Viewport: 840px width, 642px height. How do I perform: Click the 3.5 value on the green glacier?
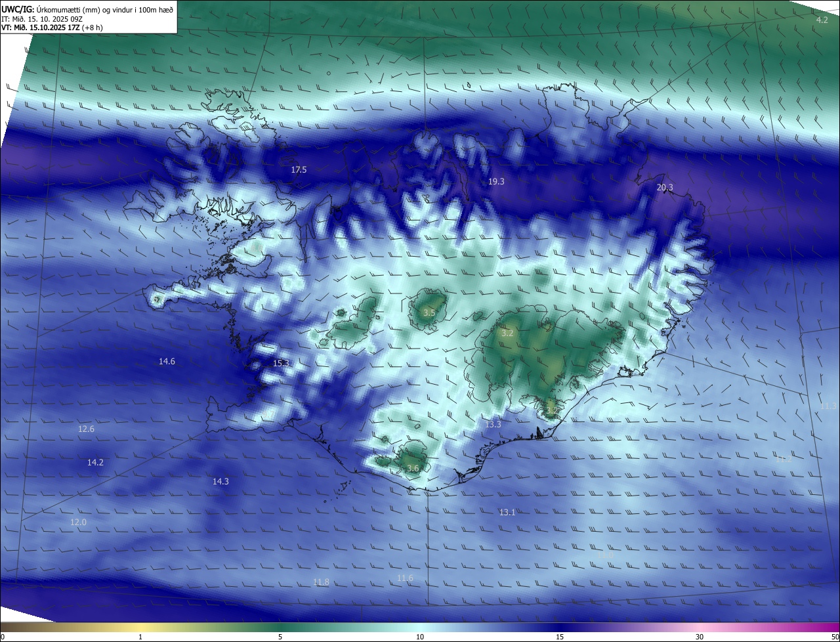click(x=429, y=313)
